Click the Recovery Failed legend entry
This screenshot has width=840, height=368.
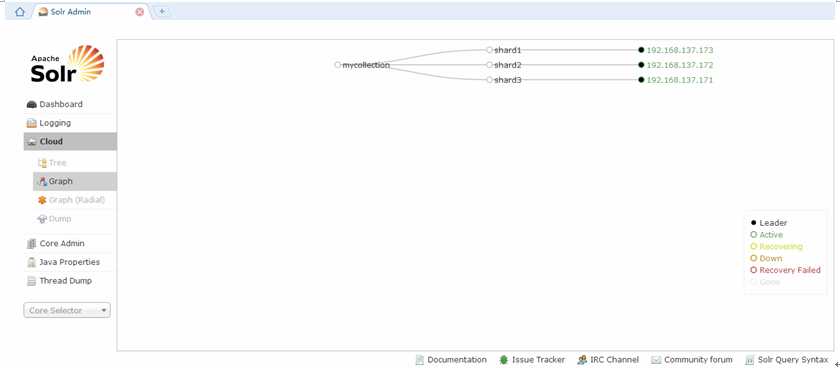pos(785,270)
